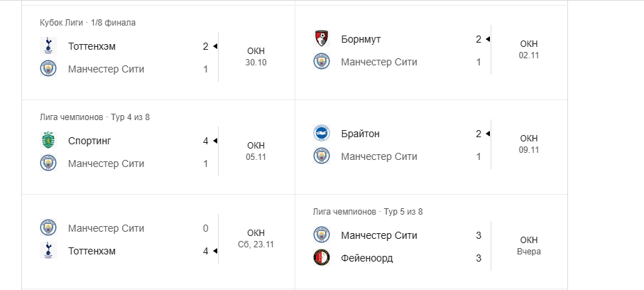Open the Борнмут team name

pyautogui.click(x=365, y=38)
